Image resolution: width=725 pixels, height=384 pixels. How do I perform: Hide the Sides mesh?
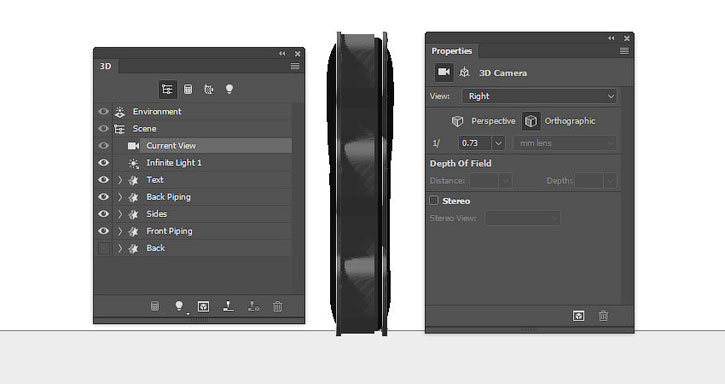coord(104,214)
